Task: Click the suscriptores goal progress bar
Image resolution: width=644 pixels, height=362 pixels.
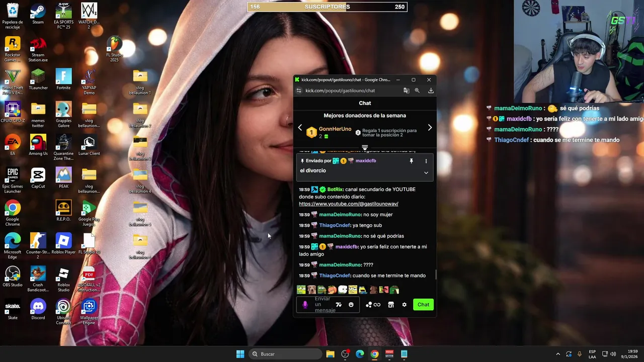Action: pos(327,7)
